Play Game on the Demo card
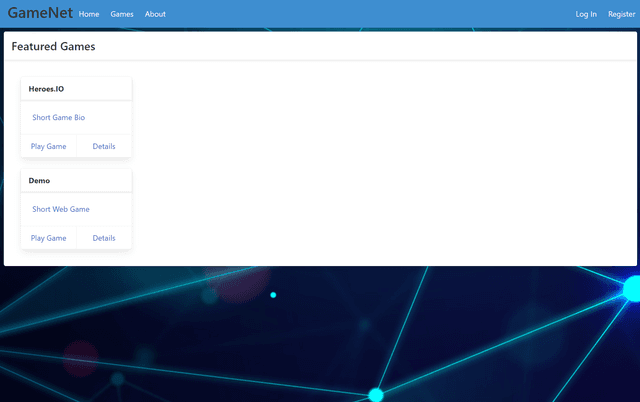This screenshot has height=402, width=640. coord(49,238)
